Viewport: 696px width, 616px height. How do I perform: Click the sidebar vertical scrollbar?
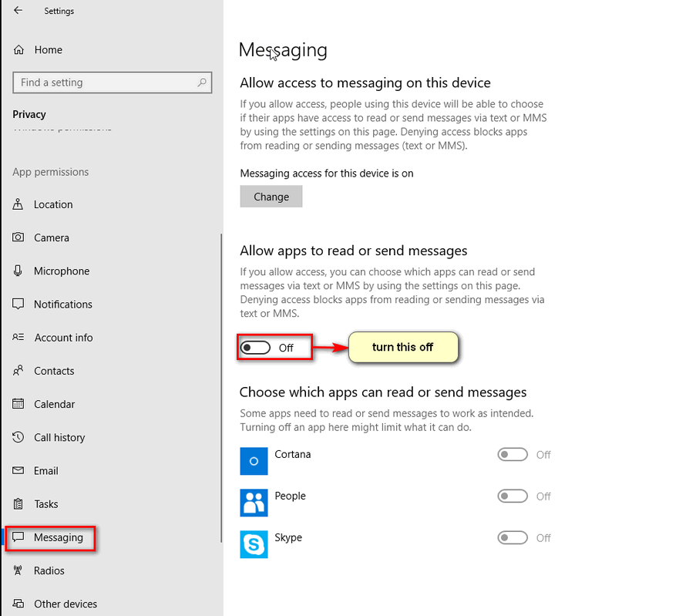[221, 385]
